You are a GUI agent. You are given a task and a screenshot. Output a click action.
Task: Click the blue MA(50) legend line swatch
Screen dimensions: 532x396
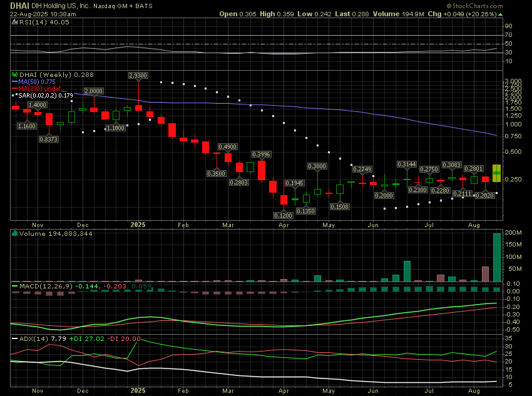tap(14, 82)
